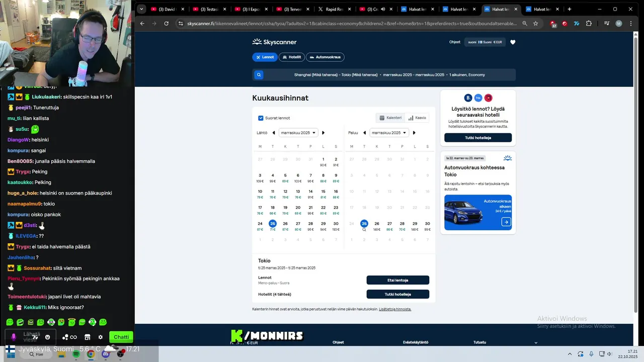Click extension icon with 37 badge
This screenshot has height=362, width=644.
pos(553,23)
